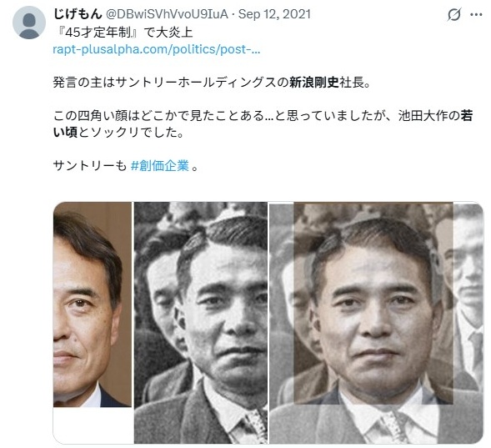491x448 pixels.
Task: Follow the rapt-plusalpha.com article link
Action: [x=157, y=49]
